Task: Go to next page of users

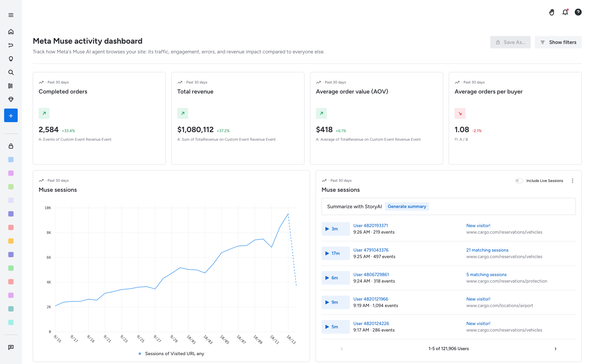Action: pyautogui.click(x=555, y=349)
